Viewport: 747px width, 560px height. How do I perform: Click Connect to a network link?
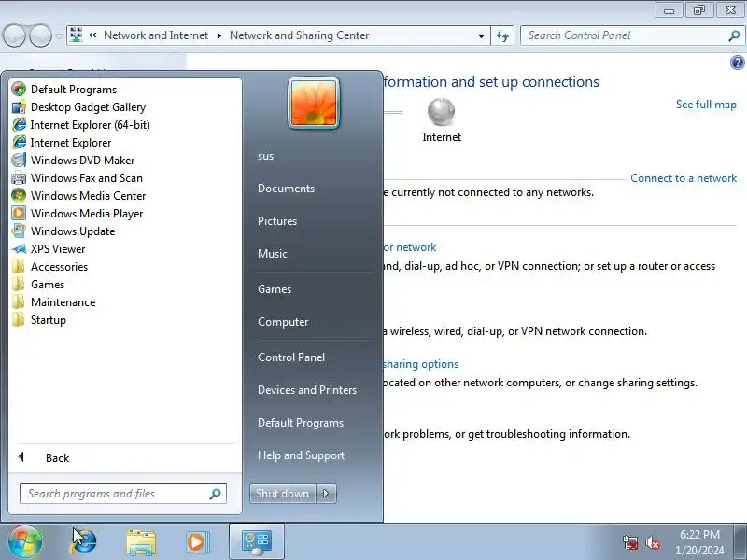coord(684,178)
